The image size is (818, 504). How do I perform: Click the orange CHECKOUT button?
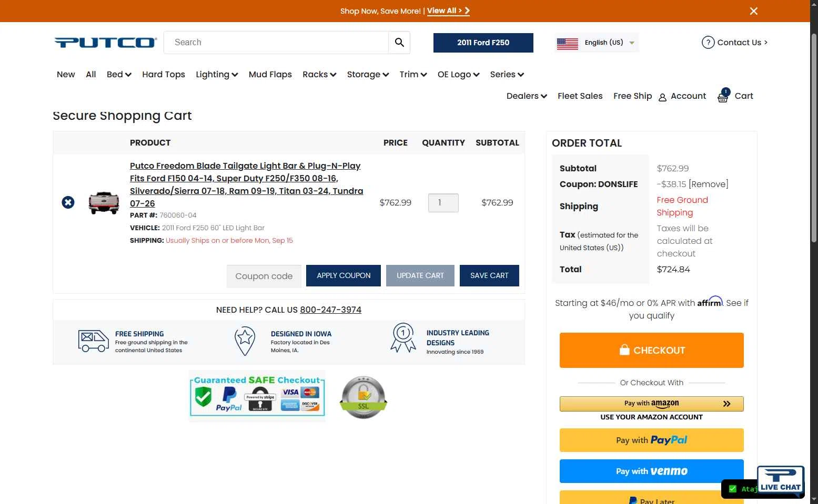tap(652, 350)
